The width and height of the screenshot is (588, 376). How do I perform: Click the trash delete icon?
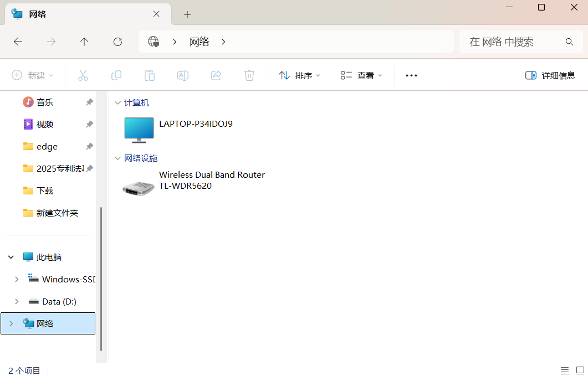(249, 75)
